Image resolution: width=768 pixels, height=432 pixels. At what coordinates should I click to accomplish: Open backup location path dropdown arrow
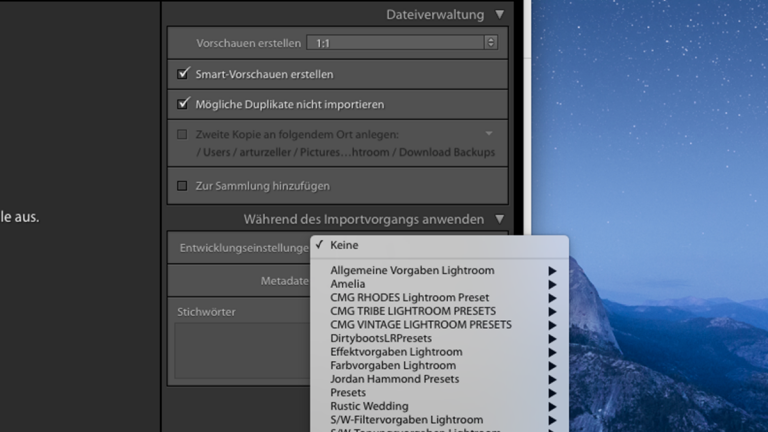pyautogui.click(x=489, y=134)
